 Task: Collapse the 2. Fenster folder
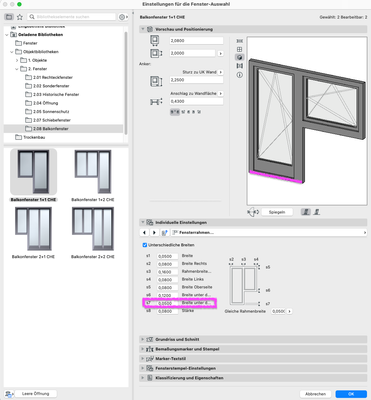pyautogui.click(x=17, y=69)
